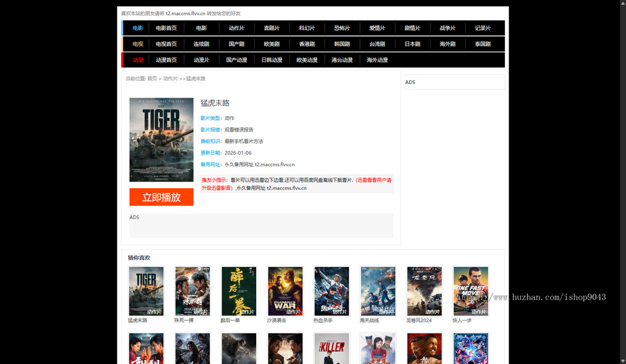Select 连续剧 category
Viewport: 626px width, 364px height.
pyautogui.click(x=201, y=44)
